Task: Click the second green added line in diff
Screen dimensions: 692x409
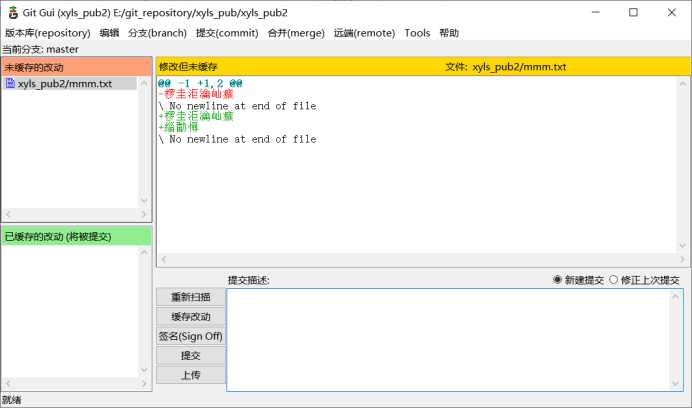Action: 178,128
